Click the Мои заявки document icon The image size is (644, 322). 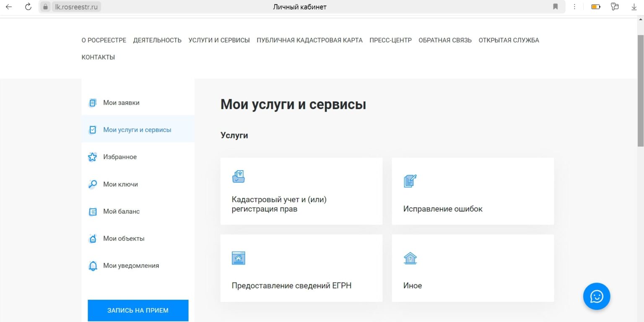point(93,103)
